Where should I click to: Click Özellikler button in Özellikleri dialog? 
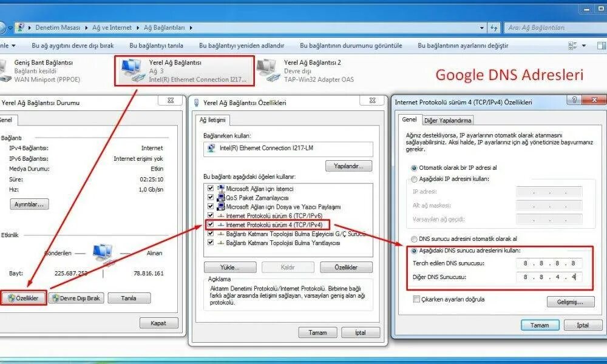(346, 268)
